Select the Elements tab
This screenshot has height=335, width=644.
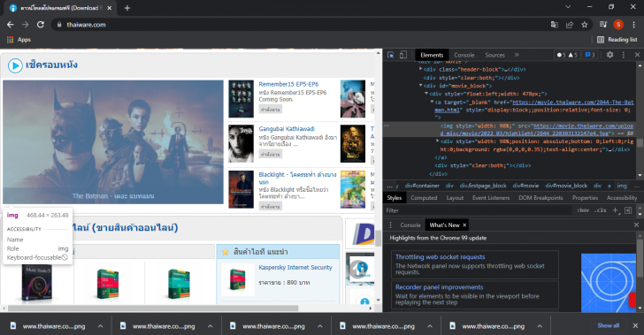click(432, 55)
